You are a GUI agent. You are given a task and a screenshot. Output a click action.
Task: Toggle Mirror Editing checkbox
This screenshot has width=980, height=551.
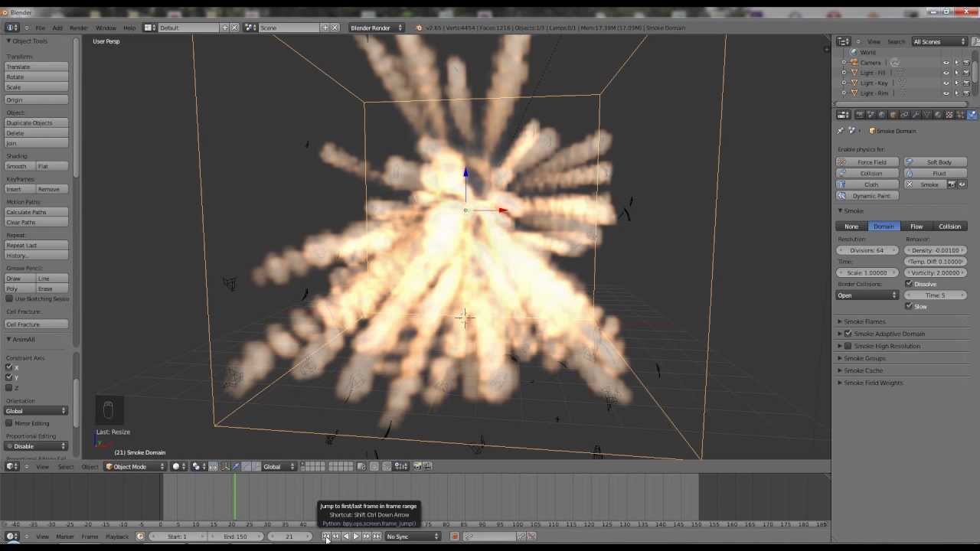point(9,423)
